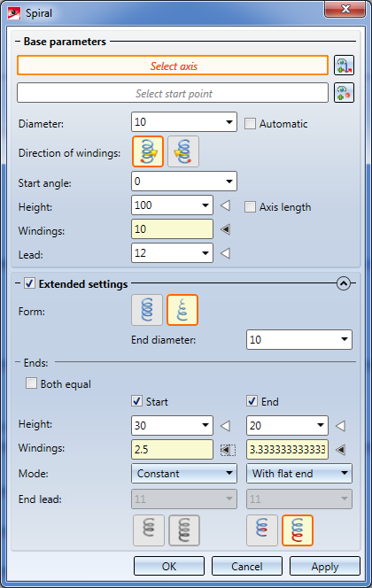The image size is (372, 588).
Task: Enable the Automatic diameter checkbox
Action: coord(250,124)
